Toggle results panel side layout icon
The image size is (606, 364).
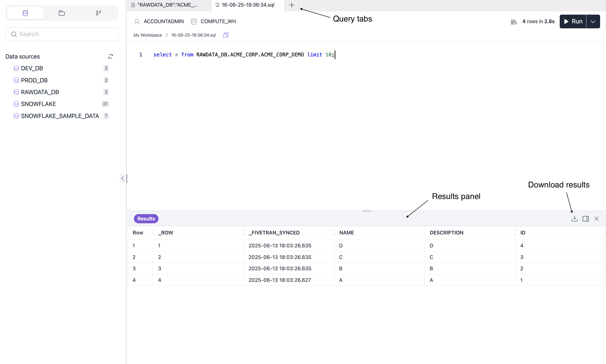tap(586, 219)
